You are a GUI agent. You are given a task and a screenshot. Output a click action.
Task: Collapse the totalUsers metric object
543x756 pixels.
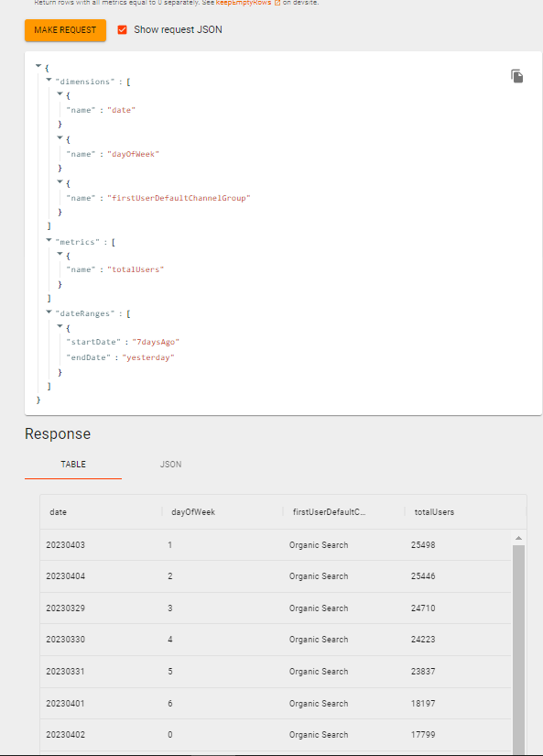(x=60, y=254)
